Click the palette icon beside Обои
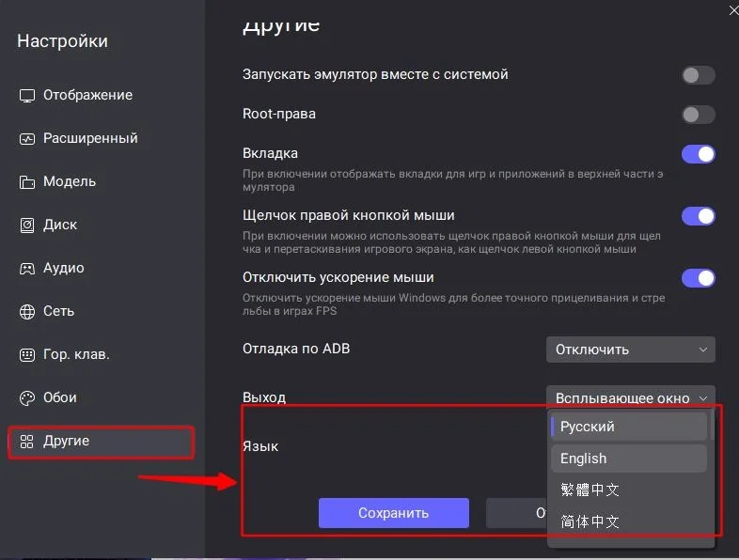The height and width of the screenshot is (560, 739). pyautogui.click(x=27, y=398)
